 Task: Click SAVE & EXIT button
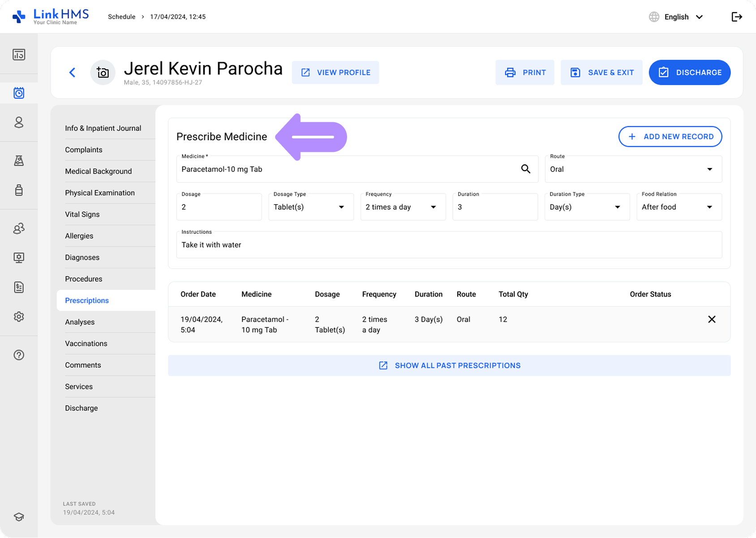(x=601, y=73)
